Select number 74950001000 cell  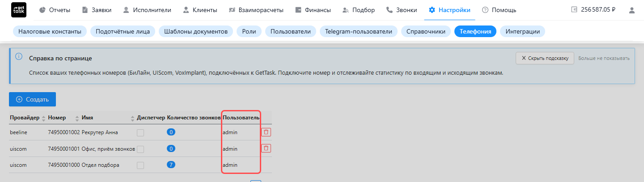pos(64,165)
